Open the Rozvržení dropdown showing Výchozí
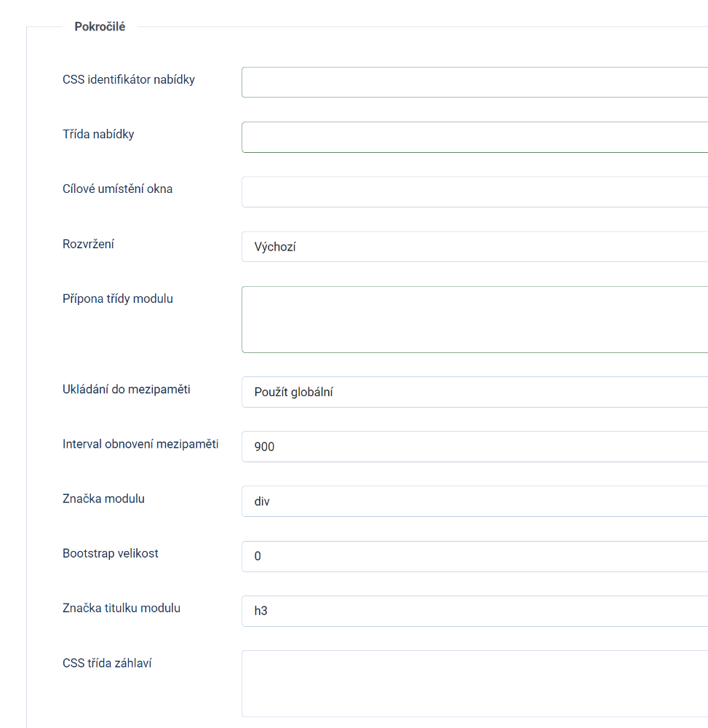The image size is (708, 728). [474, 247]
